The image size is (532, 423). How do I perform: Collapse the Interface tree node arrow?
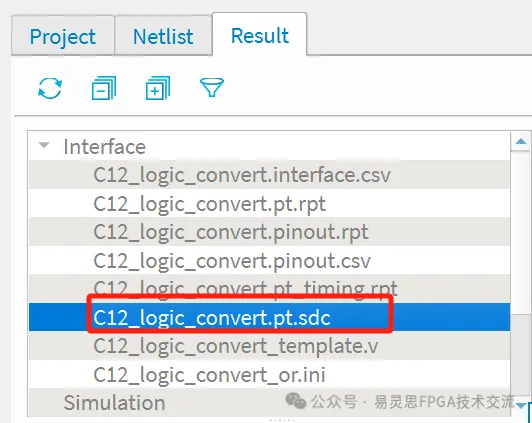tap(44, 145)
